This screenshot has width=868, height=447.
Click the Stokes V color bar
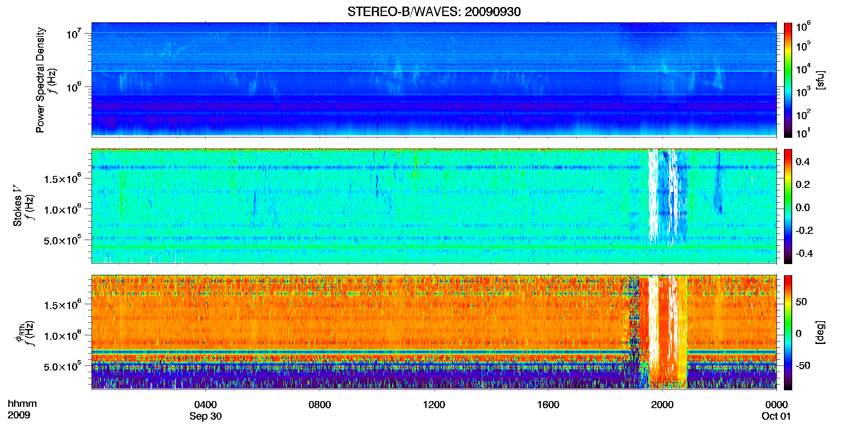point(788,206)
